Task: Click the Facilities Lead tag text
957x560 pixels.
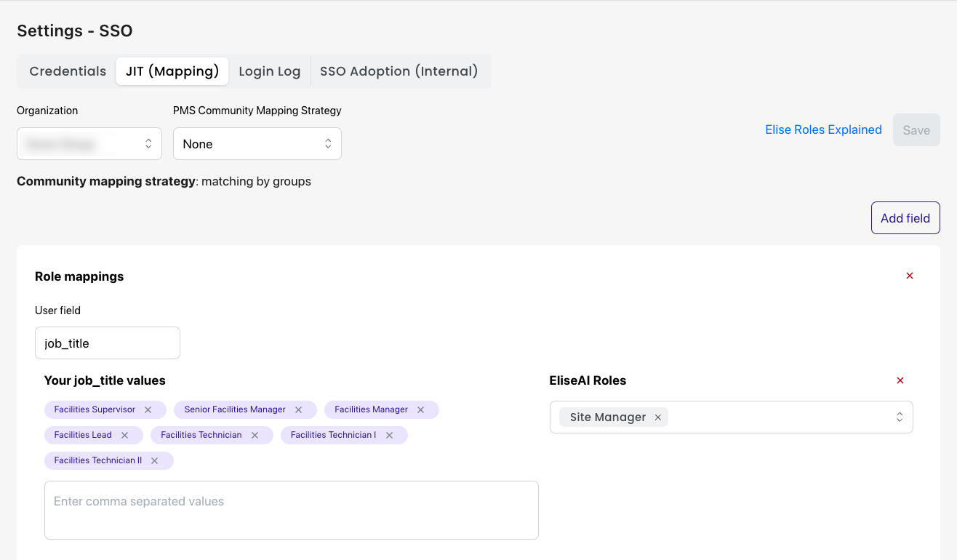Action: tap(83, 435)
